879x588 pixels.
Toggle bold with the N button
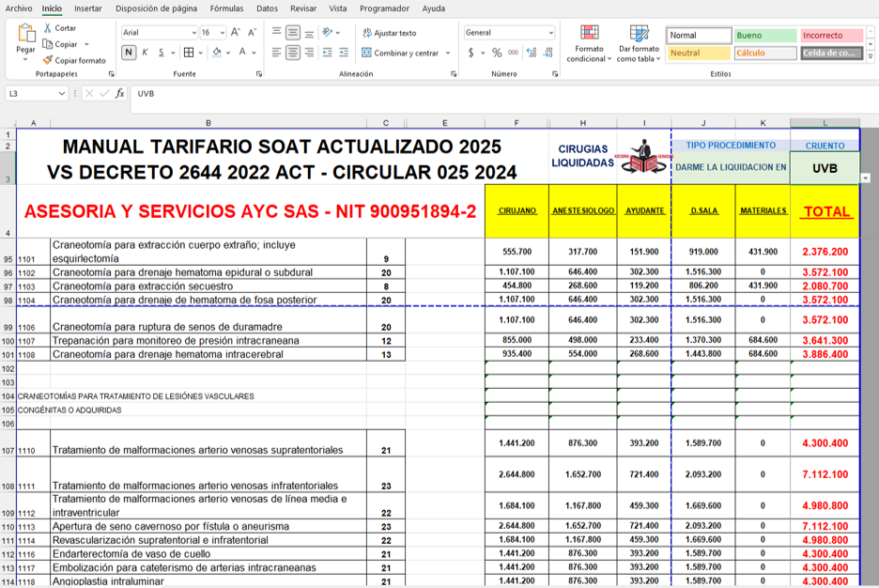click(129, 53)
